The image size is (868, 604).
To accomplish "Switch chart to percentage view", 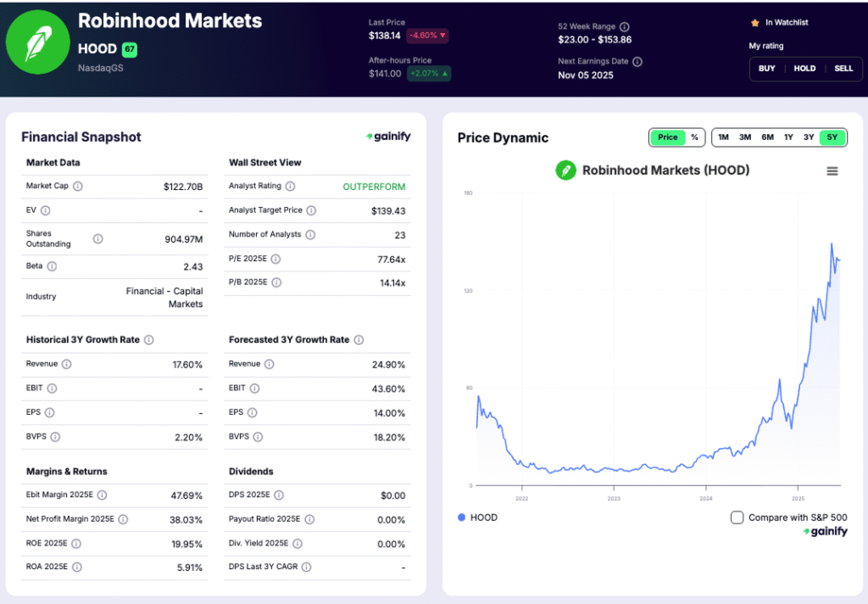I will 694,137.
